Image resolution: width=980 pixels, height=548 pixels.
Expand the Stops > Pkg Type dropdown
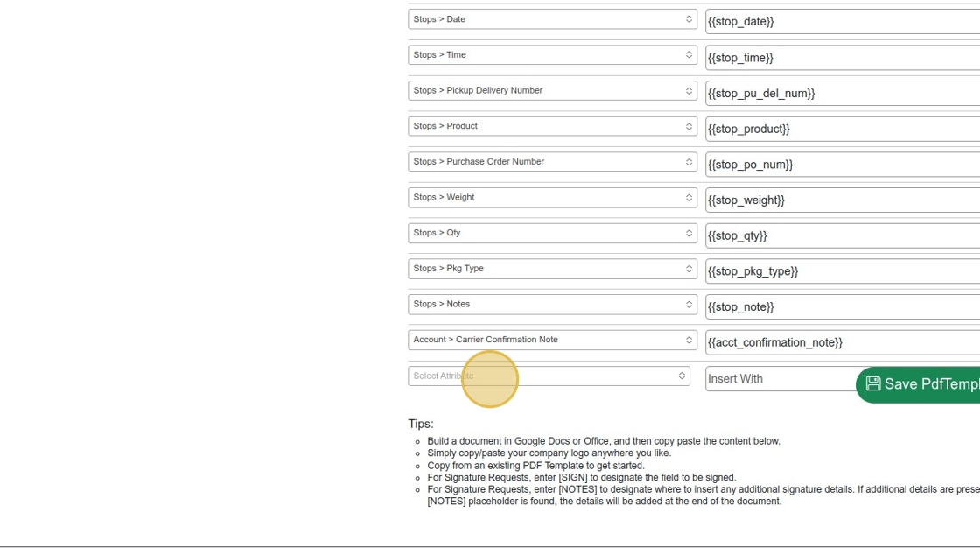pos(552,269)
